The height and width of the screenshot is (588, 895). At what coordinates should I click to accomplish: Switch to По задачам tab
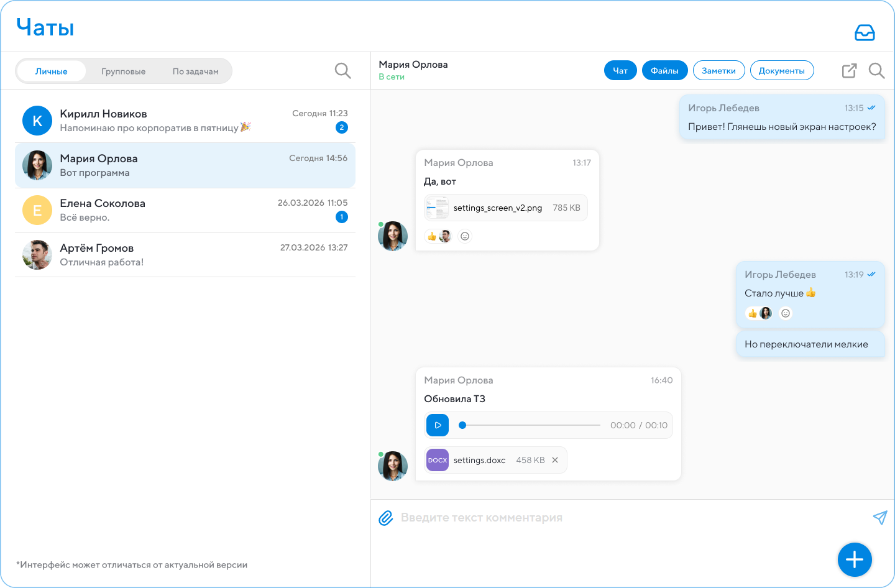tap(196, 71)
